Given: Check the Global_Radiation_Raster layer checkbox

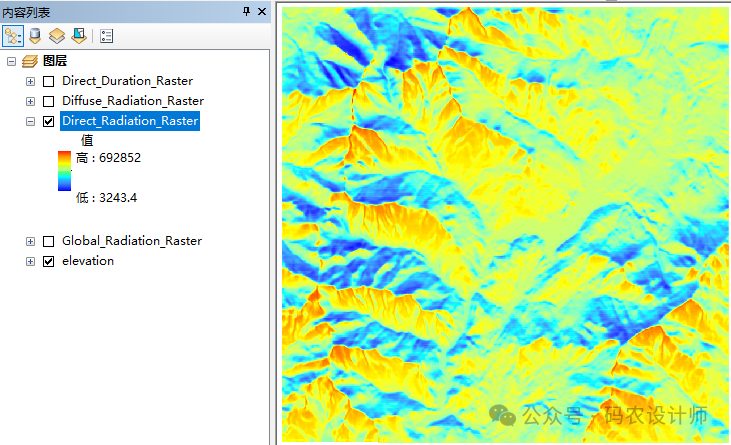Looking at the screenshot, I should 48,241.
